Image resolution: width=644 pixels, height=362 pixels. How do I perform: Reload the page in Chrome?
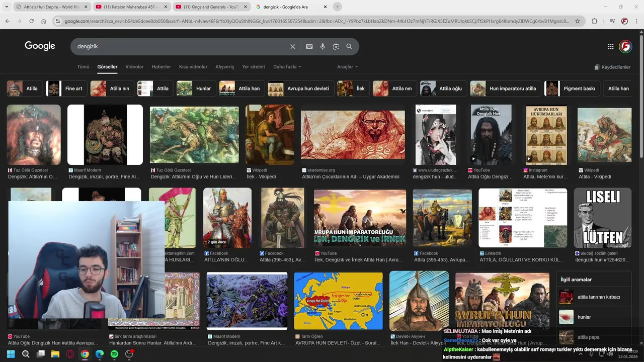click(32, 21)
